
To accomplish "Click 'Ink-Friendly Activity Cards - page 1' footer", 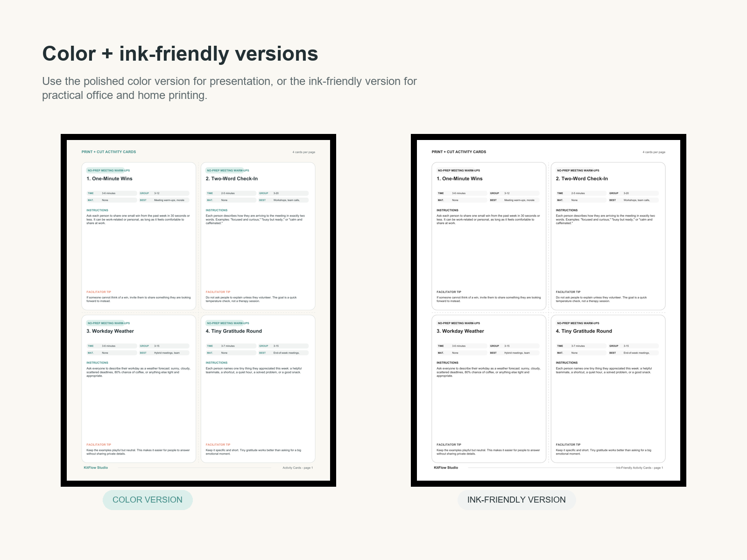I will point(640,468).
